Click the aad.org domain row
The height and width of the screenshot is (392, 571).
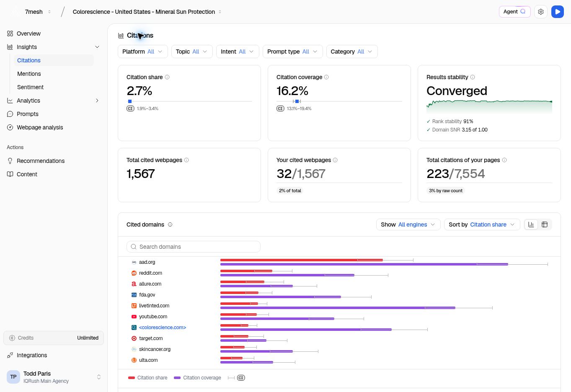[339, 262]
